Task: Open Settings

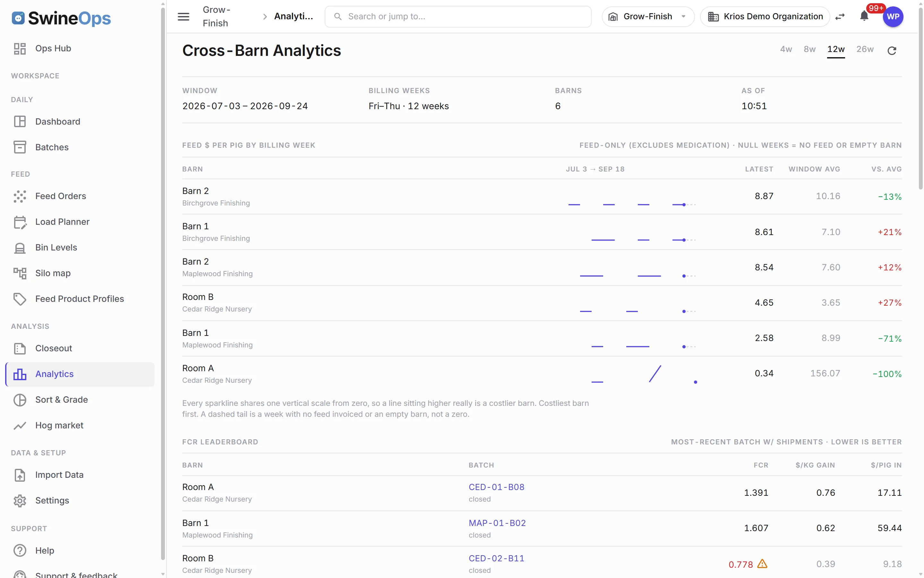Action: 80,500
